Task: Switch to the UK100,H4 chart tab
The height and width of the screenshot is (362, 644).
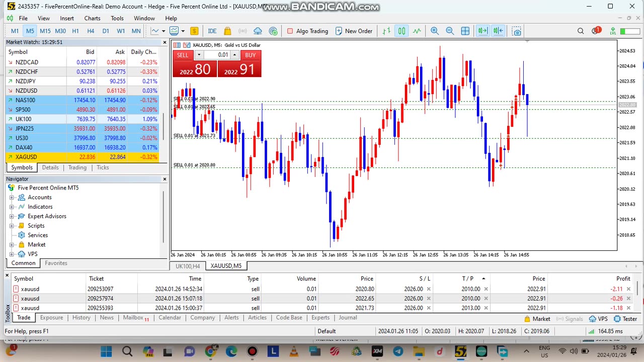Action: tap(188, 266)
